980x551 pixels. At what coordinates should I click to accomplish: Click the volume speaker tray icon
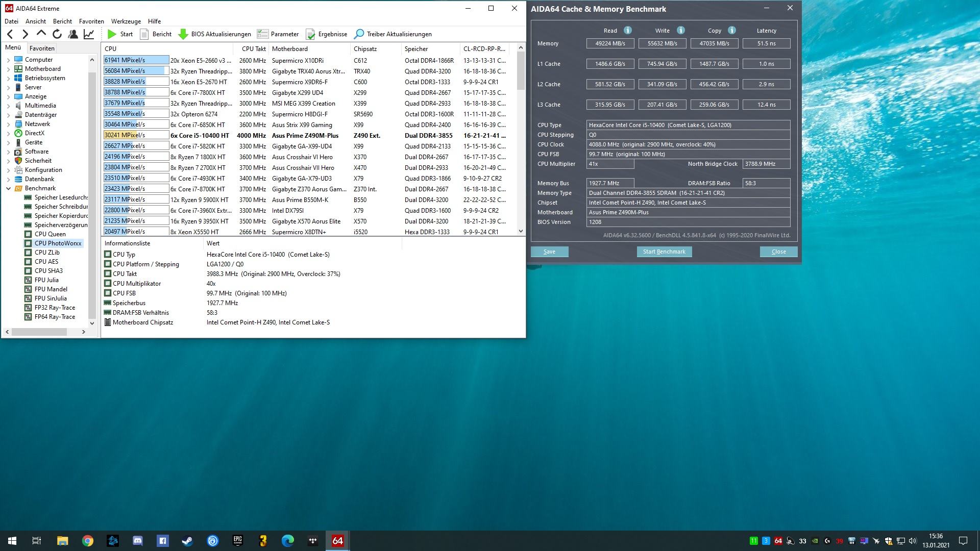913,541
